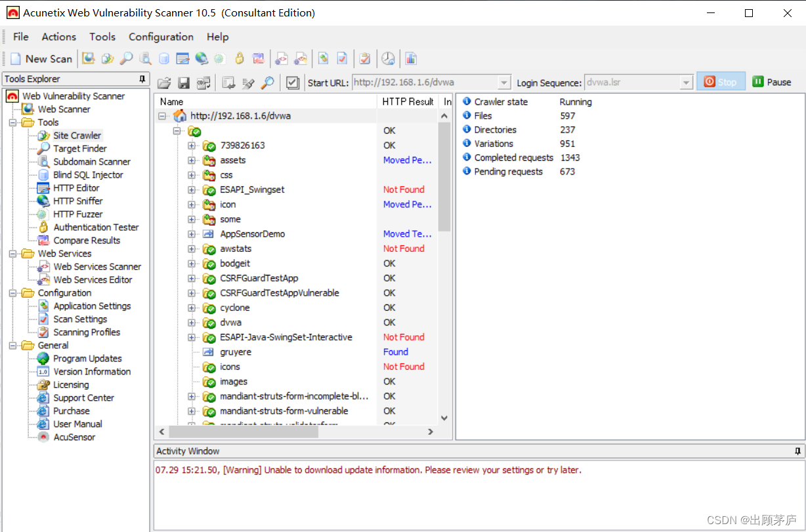
Task: Expand the bodgeit folder node
Action: coord(192,264)
